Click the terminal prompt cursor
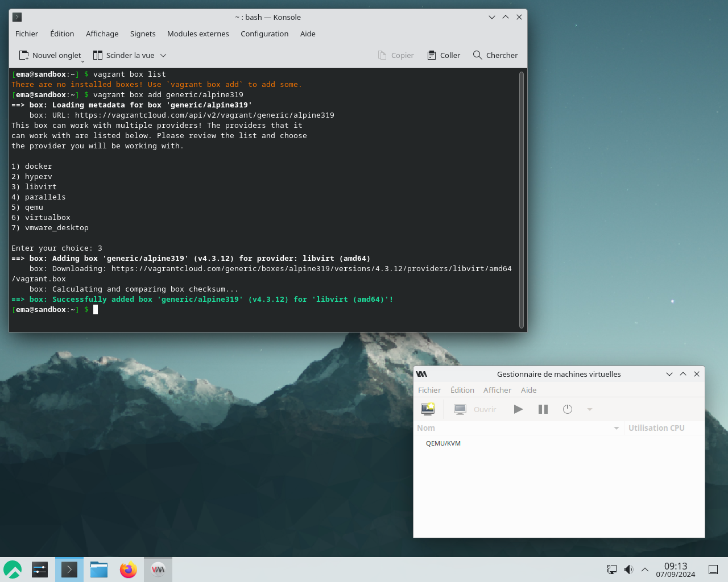The width and height of the screenshot is (728, 582). (96, 310)
